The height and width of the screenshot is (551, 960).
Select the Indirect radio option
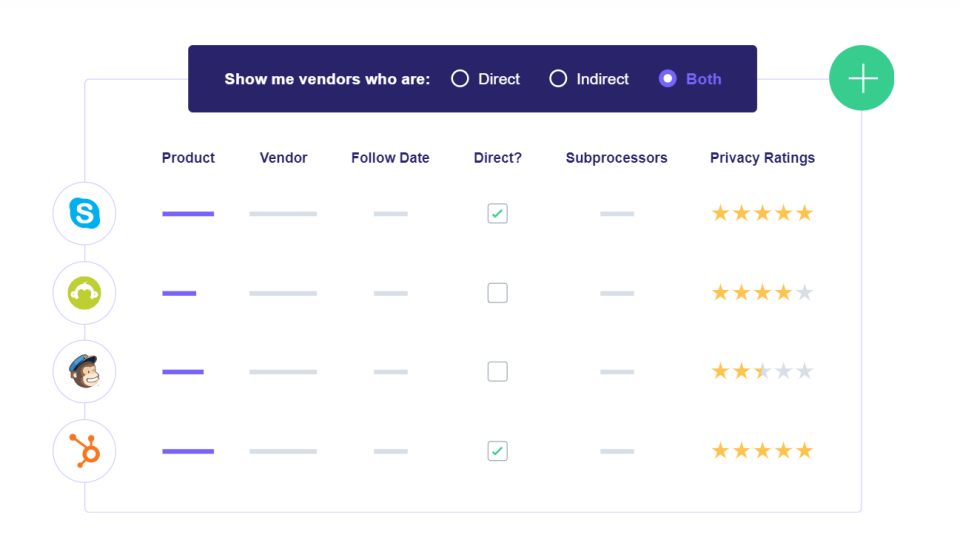pyautogui.click(x=558, y=79)
